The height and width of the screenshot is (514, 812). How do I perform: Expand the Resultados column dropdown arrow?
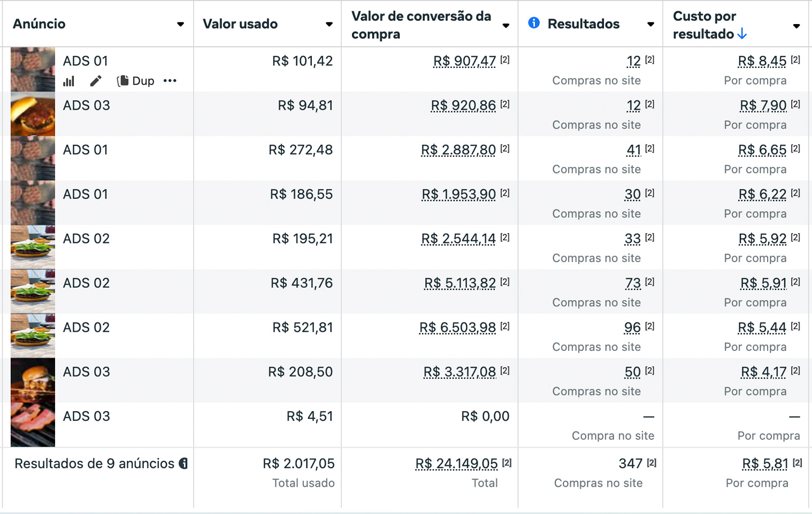click(650, 24)
